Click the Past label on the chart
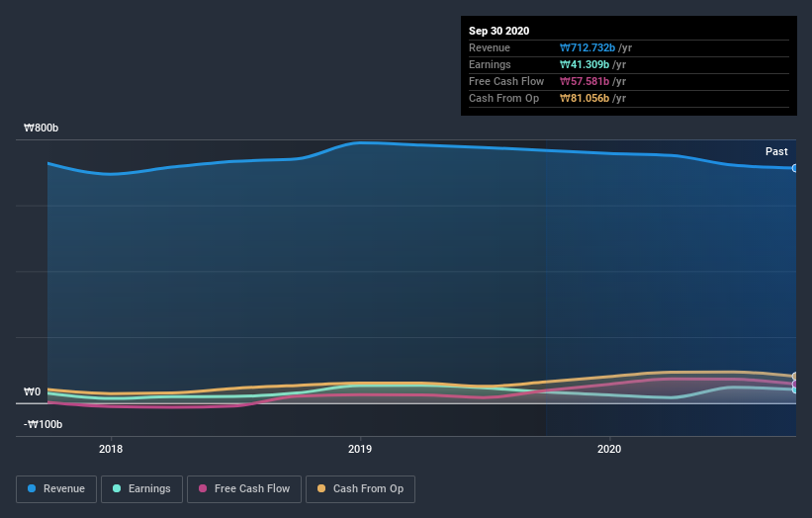The height and width of the screenshot is (518, 812). tap(776, 151)
